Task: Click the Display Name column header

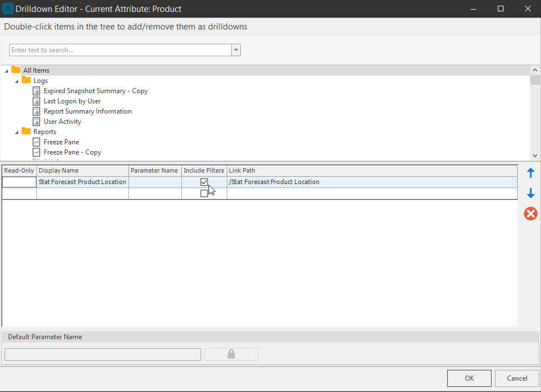Action: (x=83, y=170)
